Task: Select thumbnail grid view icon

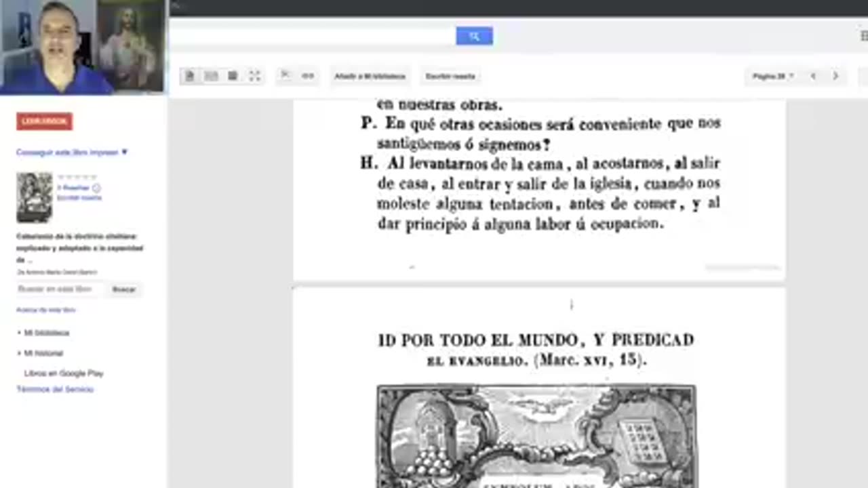Action: coord(233,76)
